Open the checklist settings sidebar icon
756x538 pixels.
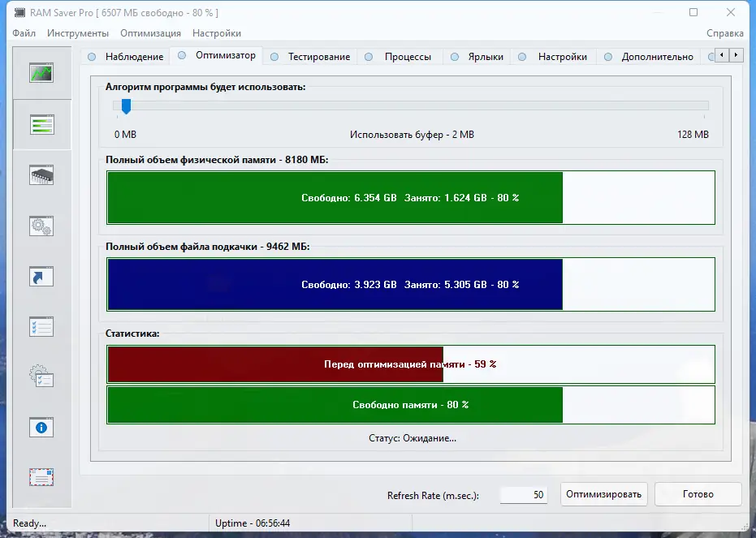(x=41, y=327)
